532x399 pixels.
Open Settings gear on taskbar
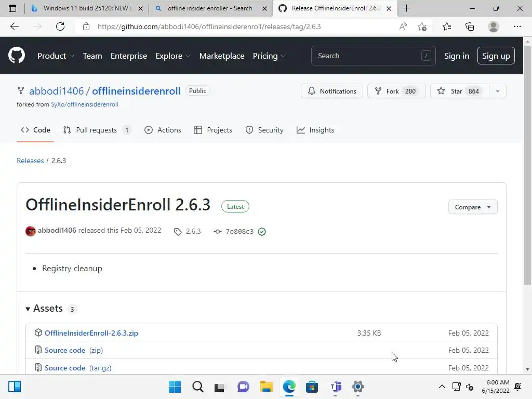357,387
